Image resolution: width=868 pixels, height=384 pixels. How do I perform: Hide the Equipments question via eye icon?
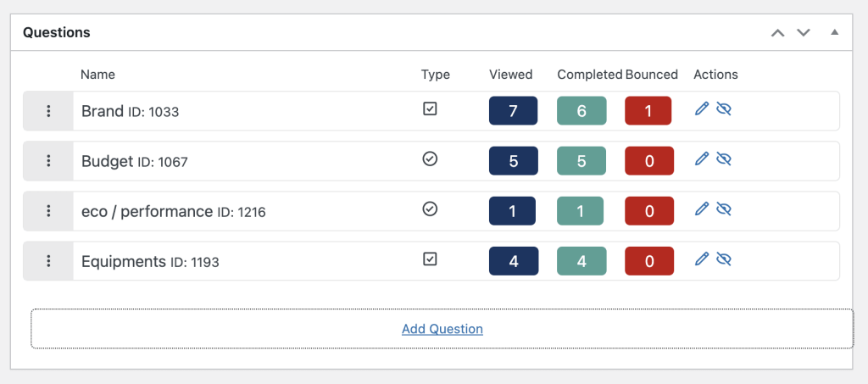click(723, 259)
